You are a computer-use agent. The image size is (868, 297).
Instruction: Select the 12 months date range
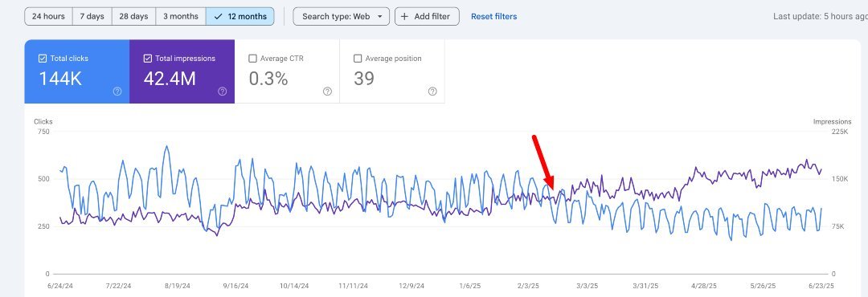click(240, 17)
